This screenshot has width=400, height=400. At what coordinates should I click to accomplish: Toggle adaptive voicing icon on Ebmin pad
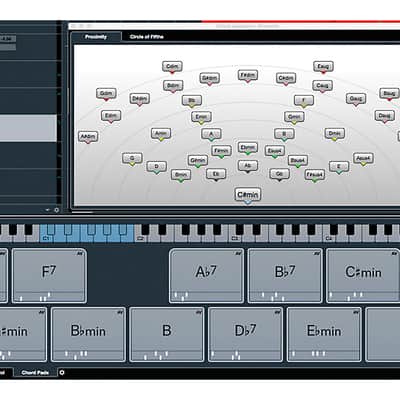click(x=356, y=312)
